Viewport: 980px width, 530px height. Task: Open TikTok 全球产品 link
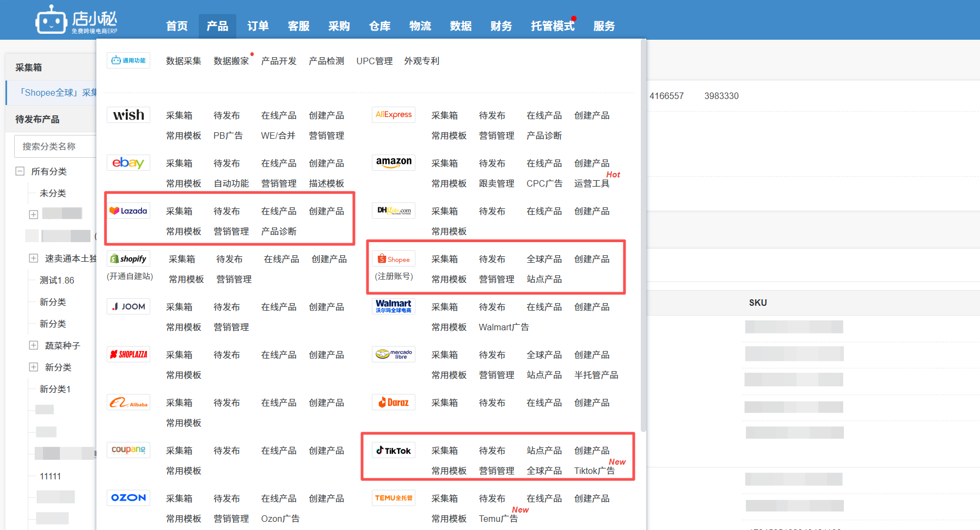544,471
